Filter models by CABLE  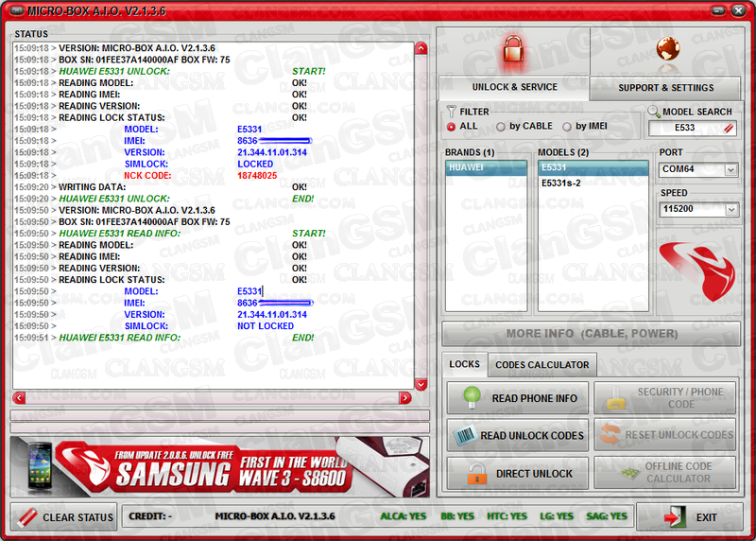click(x=501, y=127)
